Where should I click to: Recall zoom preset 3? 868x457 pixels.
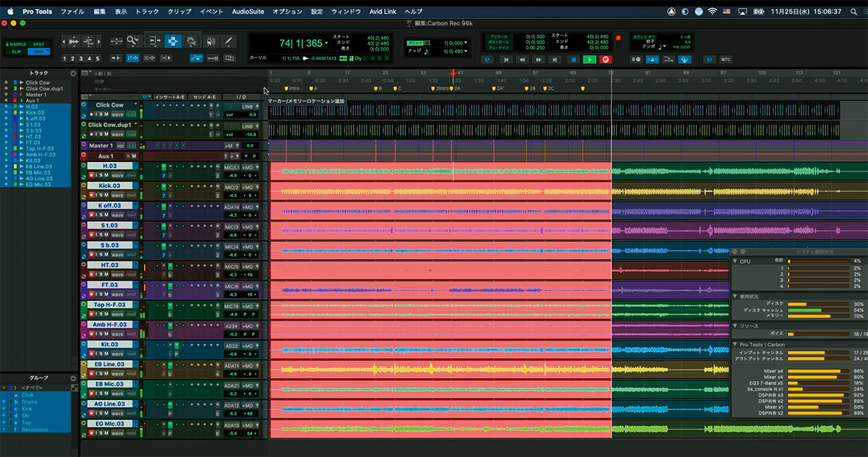coord(81,59)
